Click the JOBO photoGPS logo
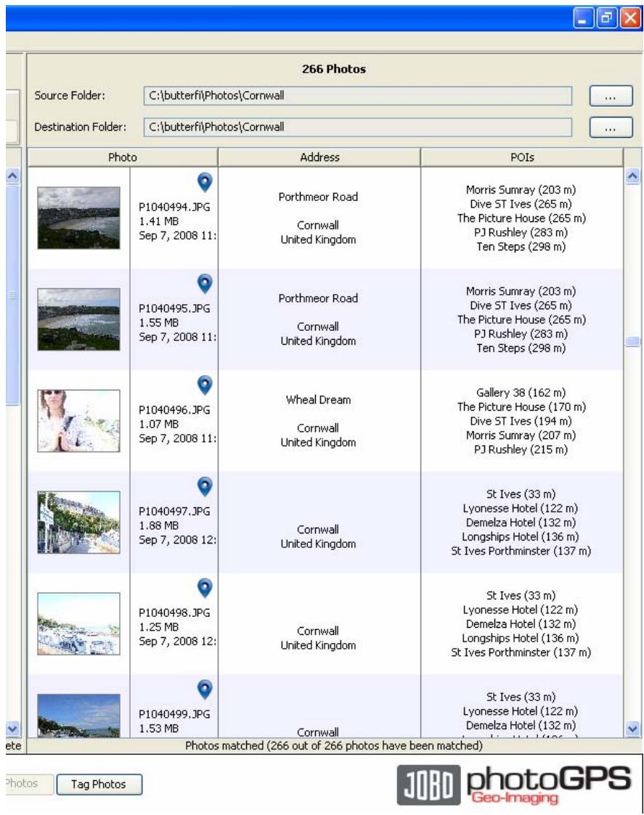644x815 pixels. click(514, 785)
